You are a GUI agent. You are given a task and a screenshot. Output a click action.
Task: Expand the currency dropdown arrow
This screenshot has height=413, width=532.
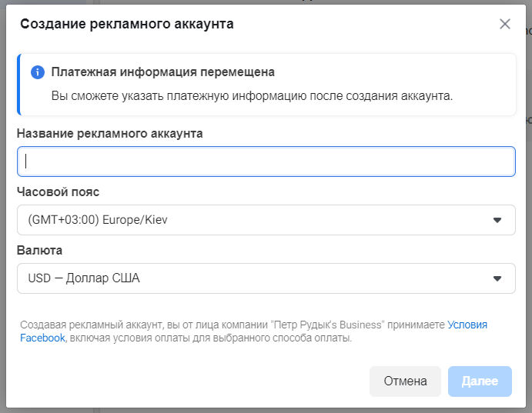coord(497,278)
